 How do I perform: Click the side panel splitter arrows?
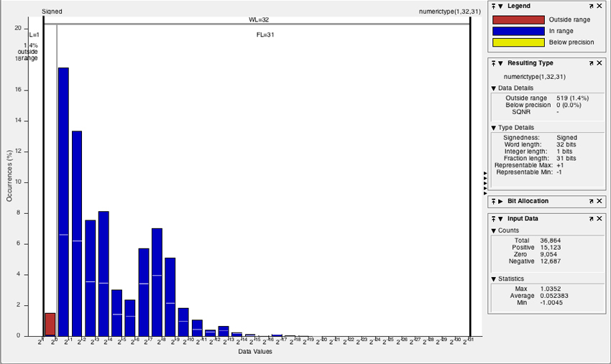pyautogui.click(x=485, y=183)
